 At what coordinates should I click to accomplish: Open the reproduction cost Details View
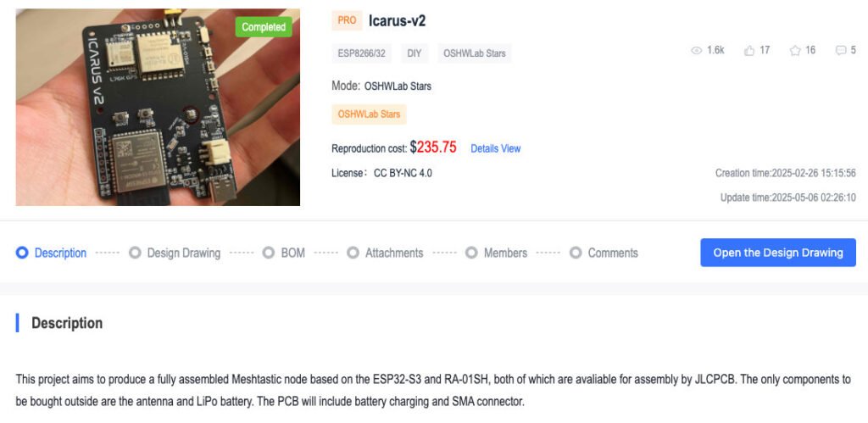(x=495, y=148)
